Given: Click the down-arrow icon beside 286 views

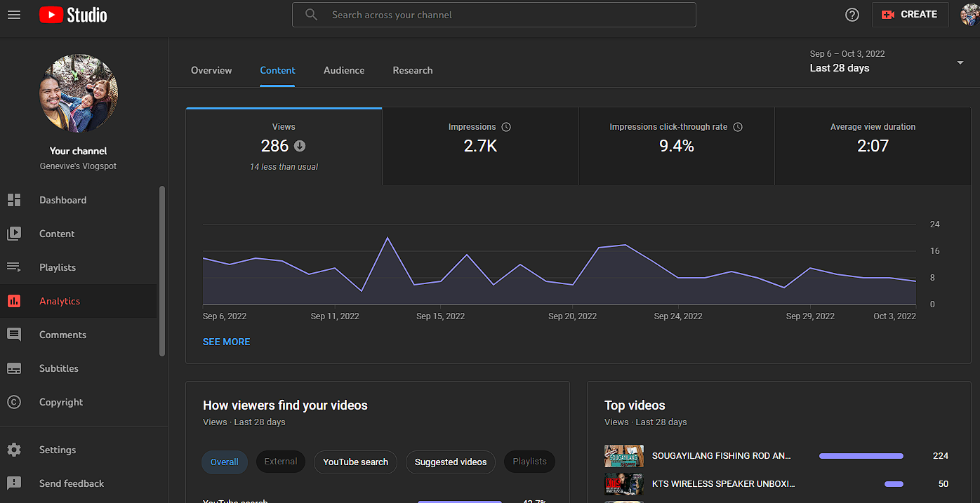Looking at the screenshot, I should [300, 146].
